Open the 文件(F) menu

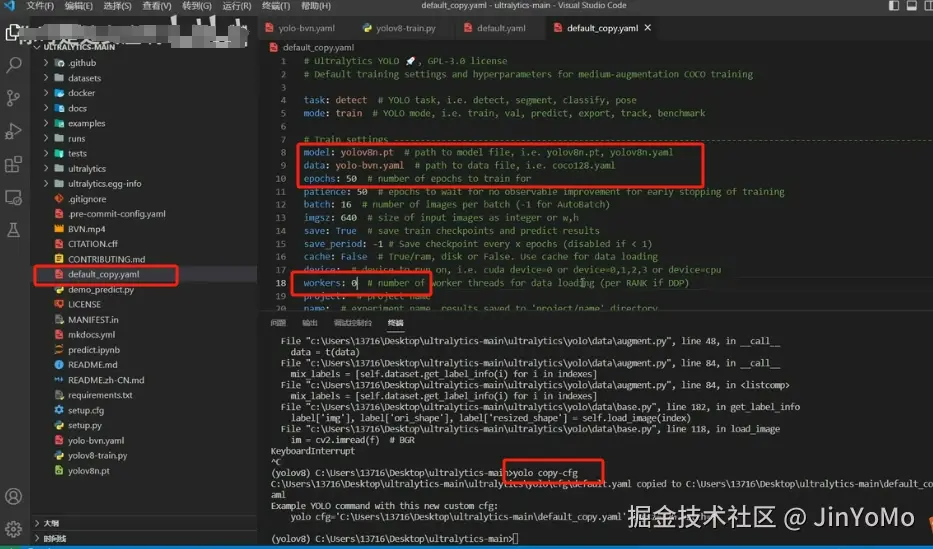(x=40, y=5)
